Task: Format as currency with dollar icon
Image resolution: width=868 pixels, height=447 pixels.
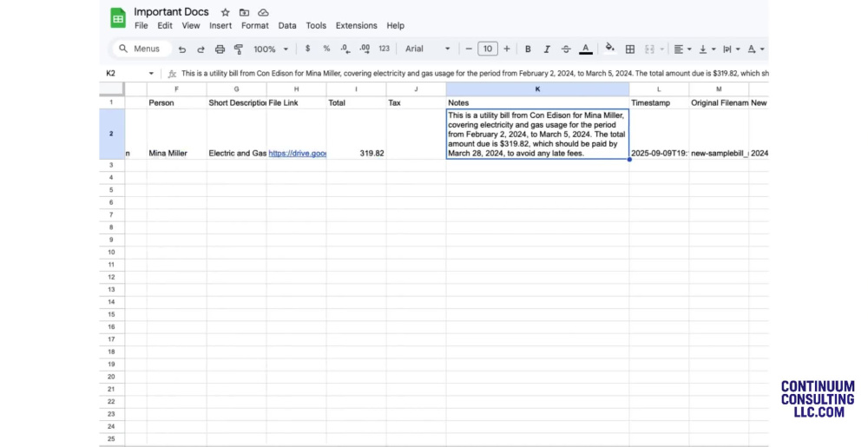Action: 308,49
